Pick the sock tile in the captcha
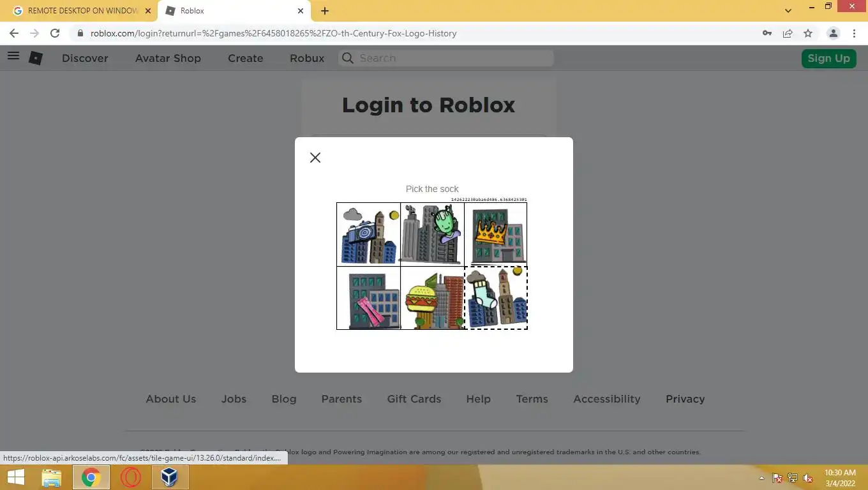The width and height of the screenshot is (868, 490). [496, 298]
